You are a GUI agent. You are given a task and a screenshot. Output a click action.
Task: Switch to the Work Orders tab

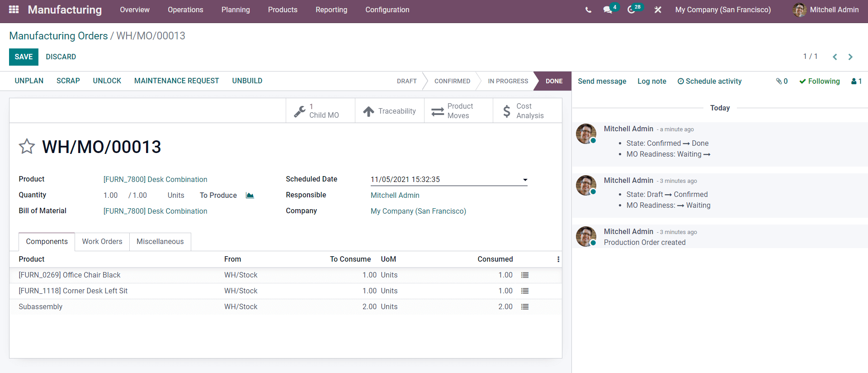102,242
